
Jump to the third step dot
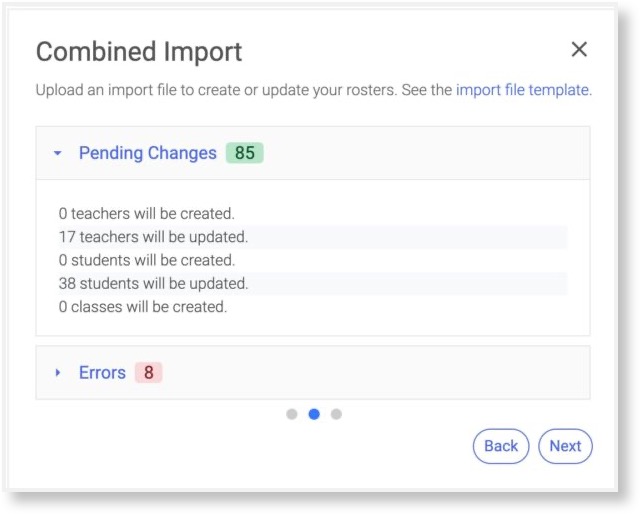coord(336,414)
